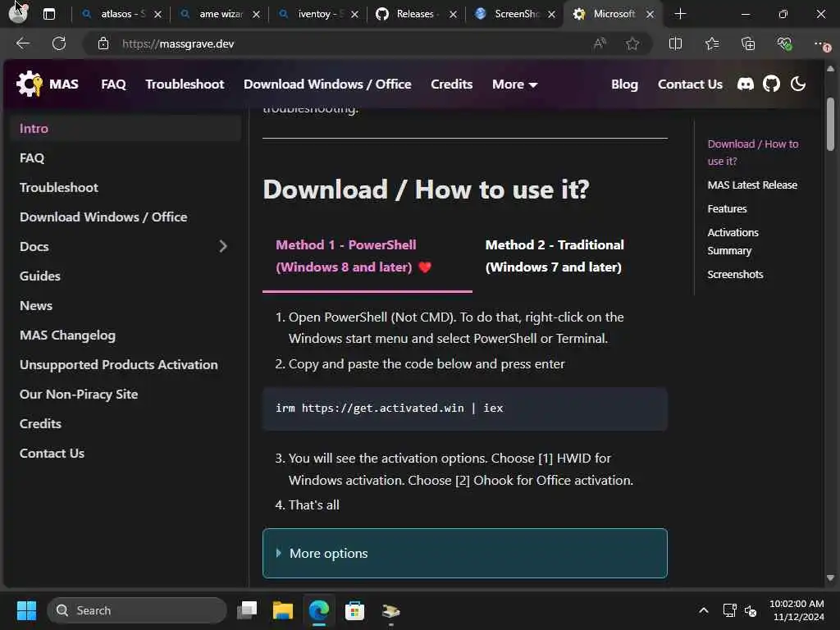Click the read aloud icon
This screenshot has height=630, width=840.
click(600, 43)
